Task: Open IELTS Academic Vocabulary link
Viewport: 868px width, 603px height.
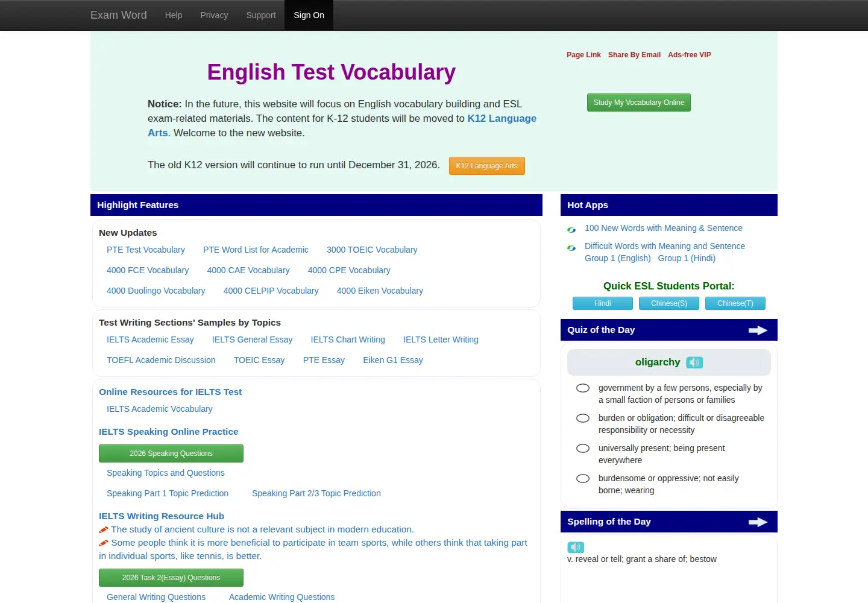Action: 160,409
